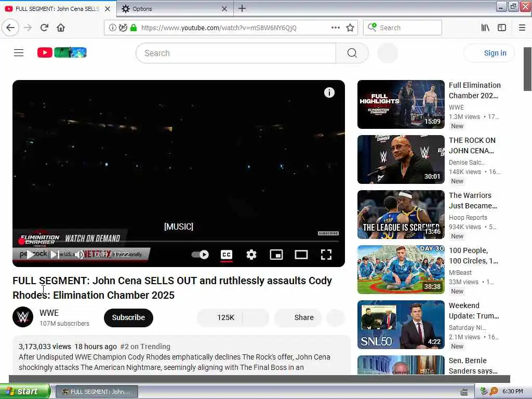This screenshot has height=399, width=532.
Task: Close the Options tab
Action: click(x=224, y=9)
